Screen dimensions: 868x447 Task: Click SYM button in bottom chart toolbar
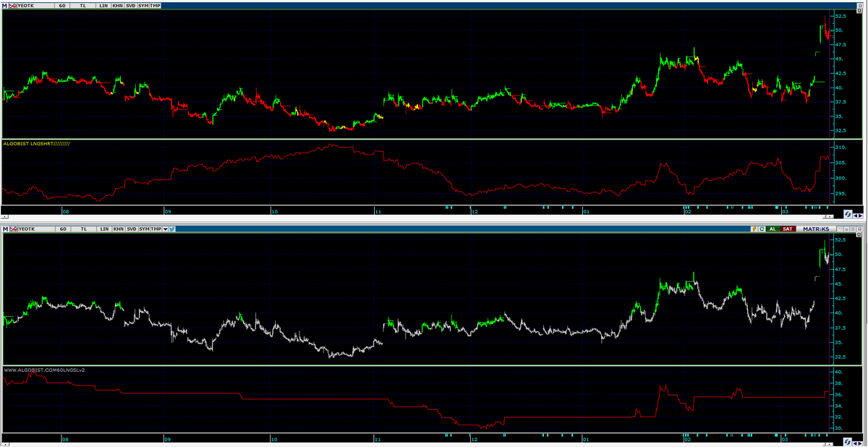144,229
